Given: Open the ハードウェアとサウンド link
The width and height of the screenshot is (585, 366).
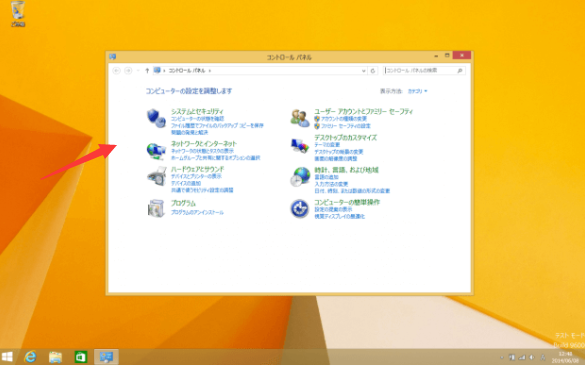Looking at the screenshot, I should [197, 169].
